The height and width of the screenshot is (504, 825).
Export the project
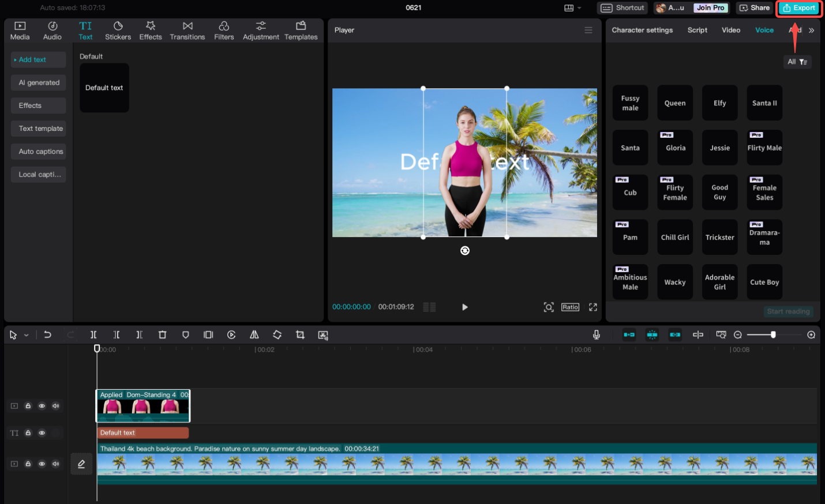click(799, 8)
